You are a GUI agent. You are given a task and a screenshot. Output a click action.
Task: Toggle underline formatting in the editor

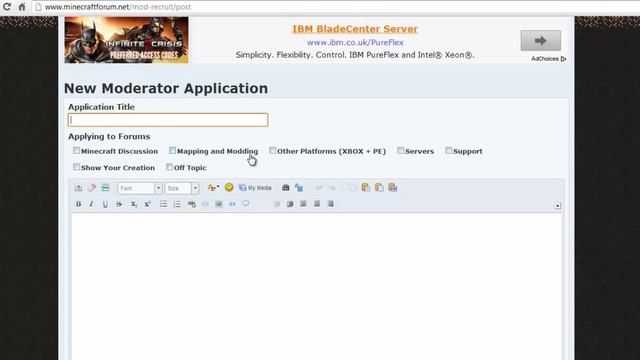[105, 204]
